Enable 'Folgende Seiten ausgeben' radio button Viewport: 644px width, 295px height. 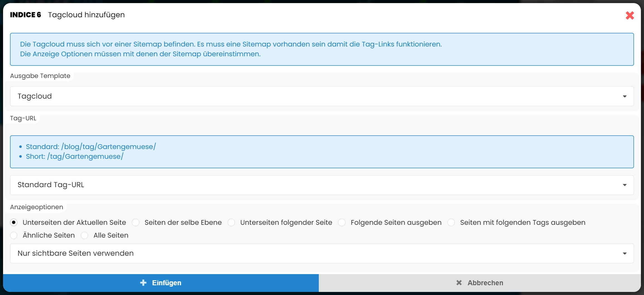coord(342,223)
